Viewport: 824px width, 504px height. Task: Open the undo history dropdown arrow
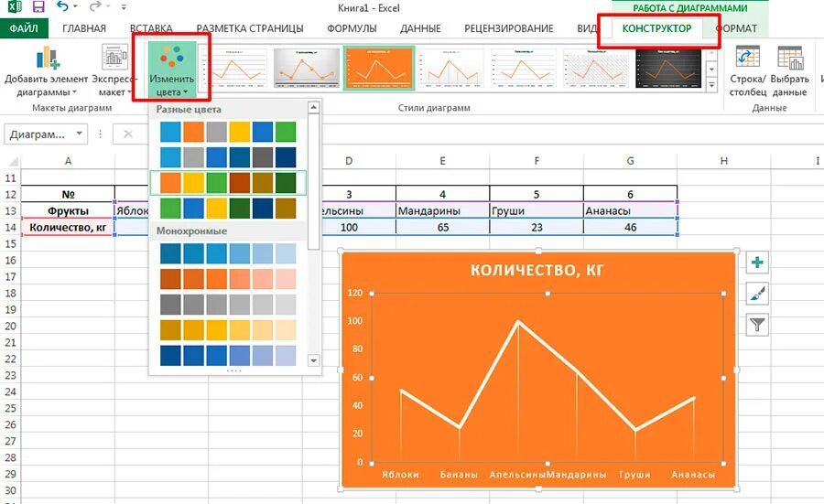[76, 6]
